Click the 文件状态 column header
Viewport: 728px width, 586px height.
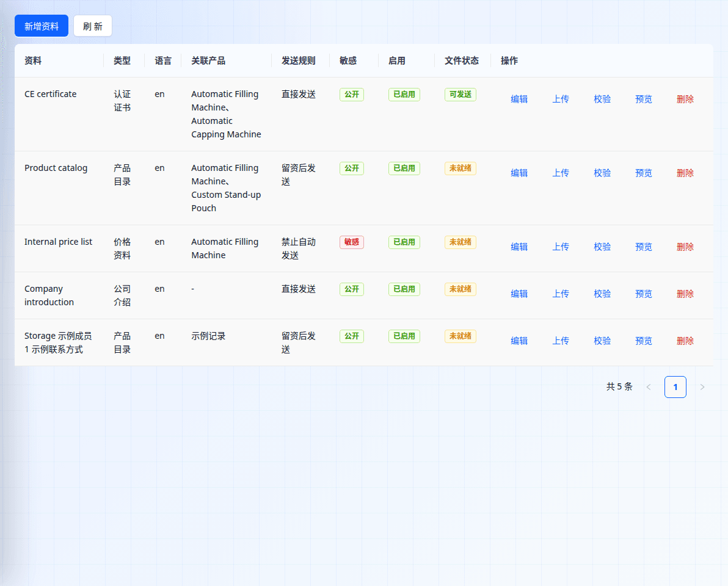[462, 61]
